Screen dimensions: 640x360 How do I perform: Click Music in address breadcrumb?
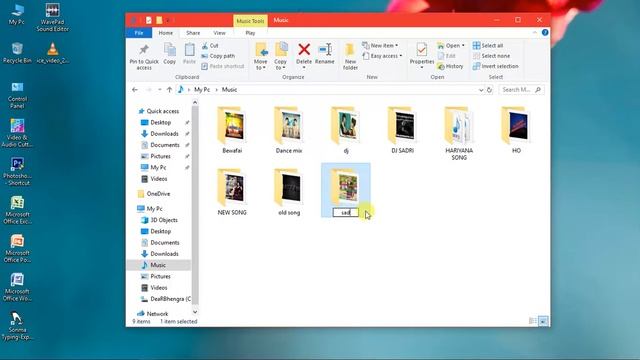229,90
